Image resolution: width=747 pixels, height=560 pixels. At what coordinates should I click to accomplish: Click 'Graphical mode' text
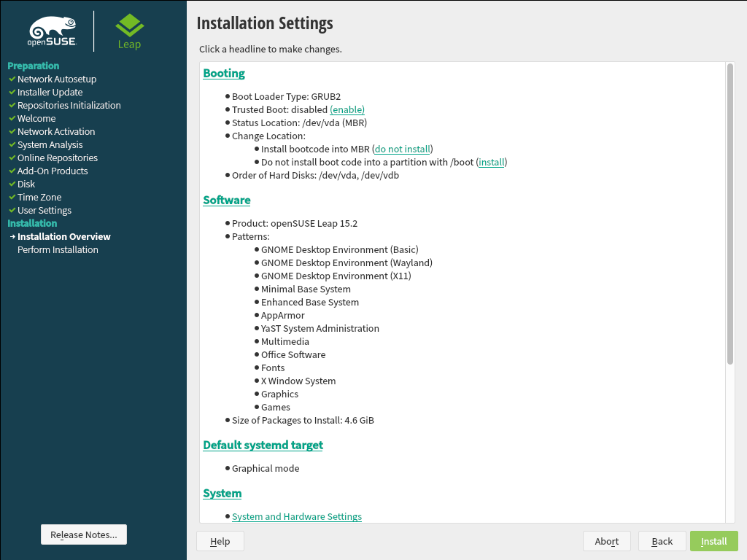click(x=266, y=469)
